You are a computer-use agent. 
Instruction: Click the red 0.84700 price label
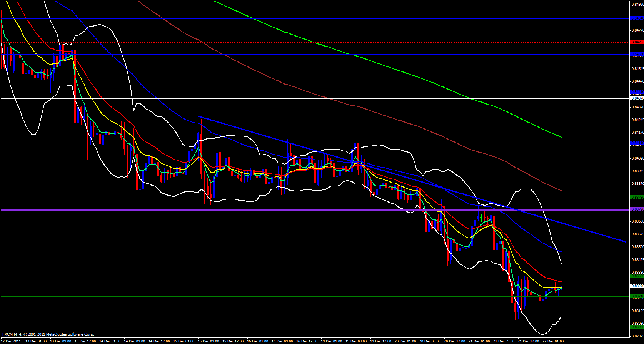tap(637, 42)
